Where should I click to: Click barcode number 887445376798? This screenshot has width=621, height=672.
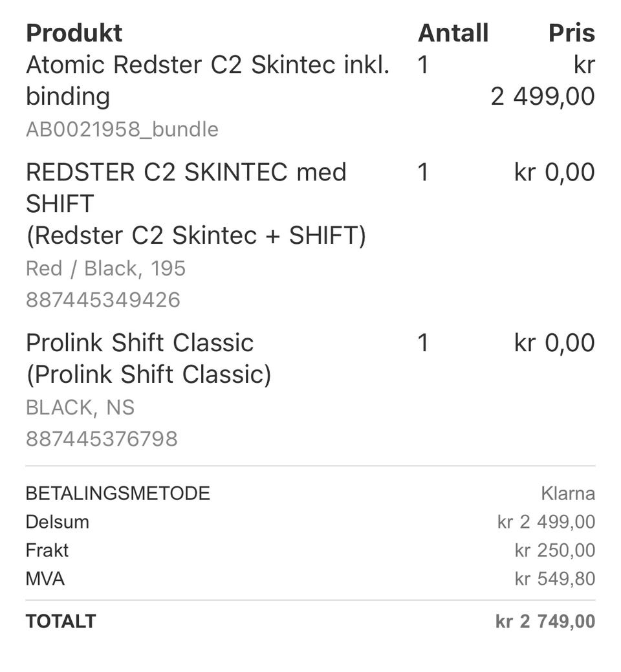point(102,439)
